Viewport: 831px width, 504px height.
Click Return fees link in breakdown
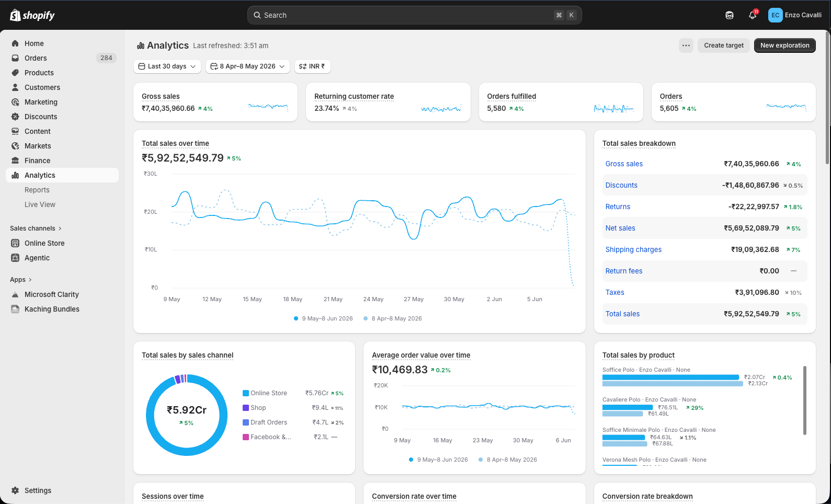[x=624, y=271]
